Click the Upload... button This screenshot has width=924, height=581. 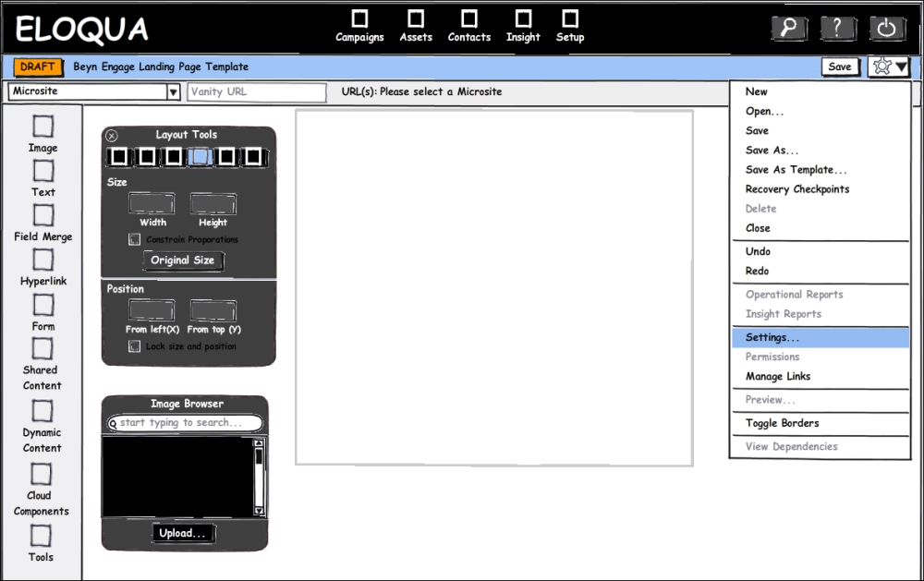click(183, 533)
